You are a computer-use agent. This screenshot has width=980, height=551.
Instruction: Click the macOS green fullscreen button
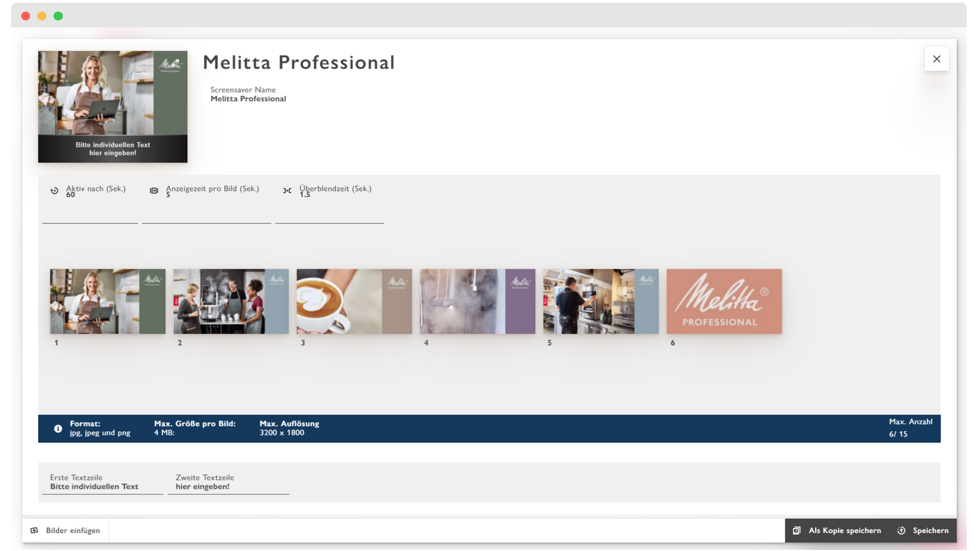(58, 16)
